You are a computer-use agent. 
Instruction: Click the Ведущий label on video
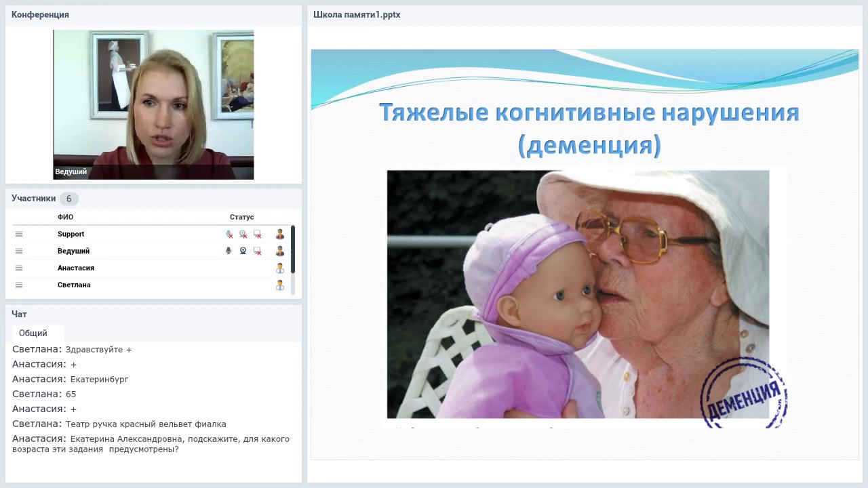click(71, 171)
